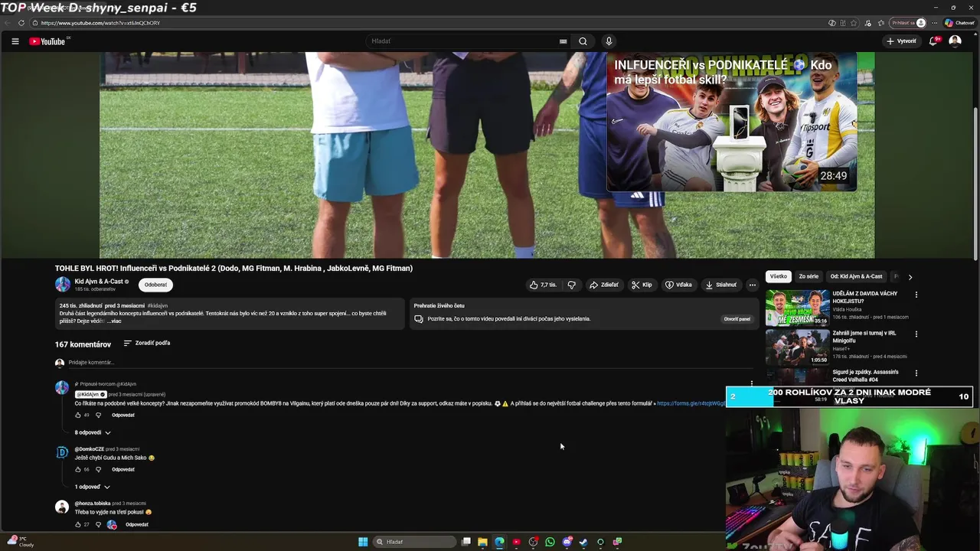Open Windows Start menu

[x=363, y=542]
